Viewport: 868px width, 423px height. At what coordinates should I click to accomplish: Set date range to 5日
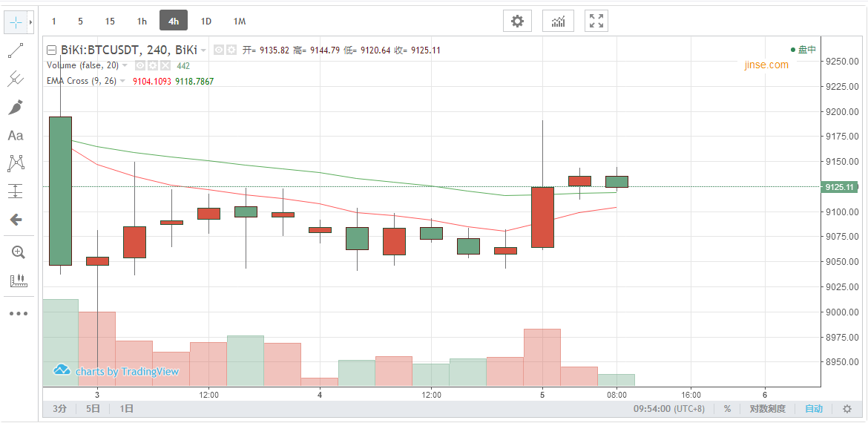(x=93, y=409)
